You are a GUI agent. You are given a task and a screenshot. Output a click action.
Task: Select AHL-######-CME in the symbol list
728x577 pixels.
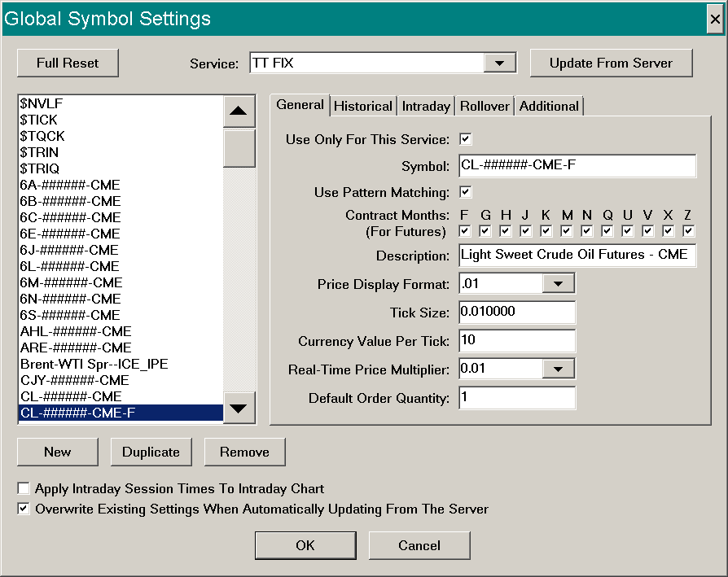click(x=121, y=331)
